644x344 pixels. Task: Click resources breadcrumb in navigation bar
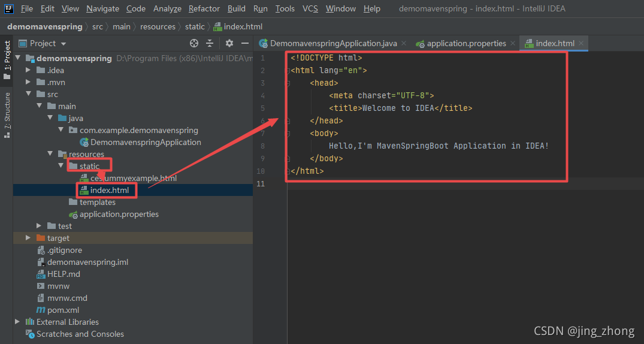pos(158,27)
